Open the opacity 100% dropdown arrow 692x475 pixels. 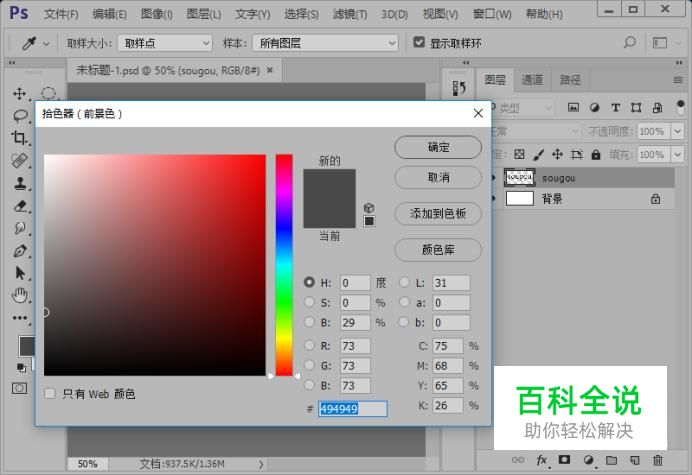pos(677,131)
